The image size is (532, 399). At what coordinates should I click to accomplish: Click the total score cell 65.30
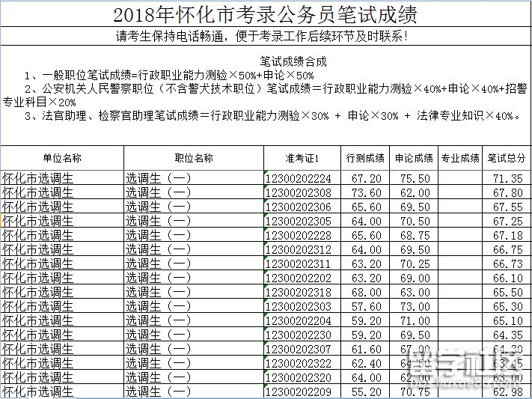click(x=507, y=306)
